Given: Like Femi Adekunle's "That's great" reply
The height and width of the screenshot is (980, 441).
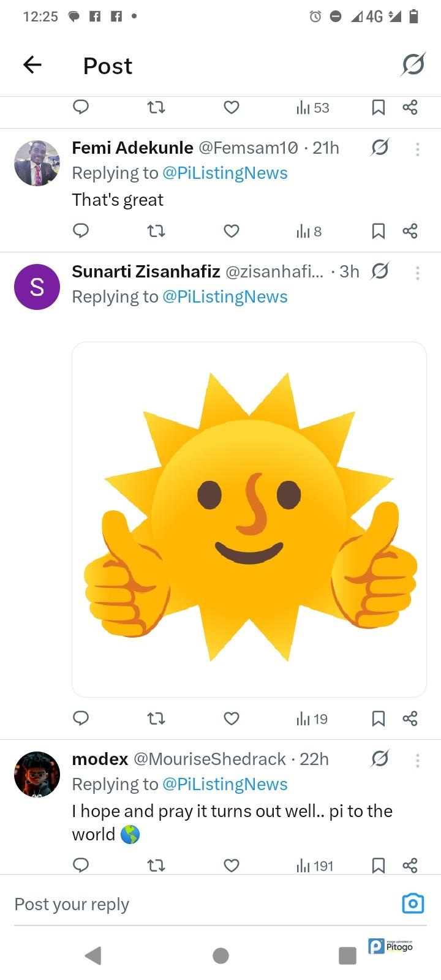Looking at the screenshot, I should pos(231,231).
